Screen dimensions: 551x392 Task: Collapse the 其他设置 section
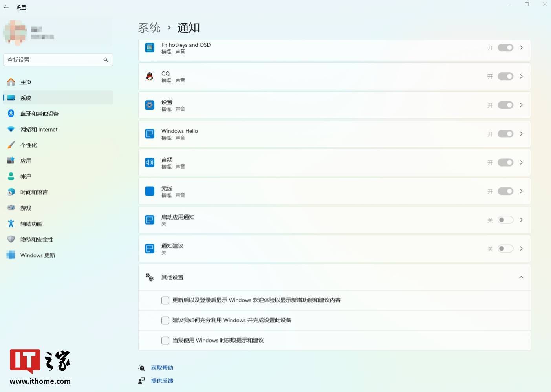tap(521, 277)
